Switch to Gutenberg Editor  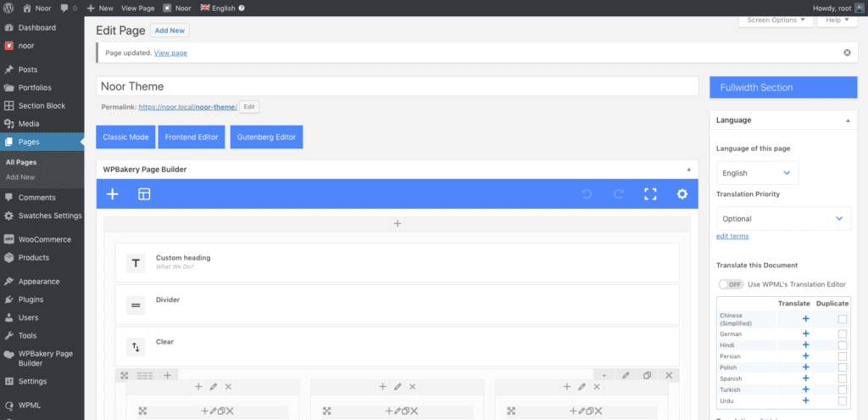(x=266, y=137)
